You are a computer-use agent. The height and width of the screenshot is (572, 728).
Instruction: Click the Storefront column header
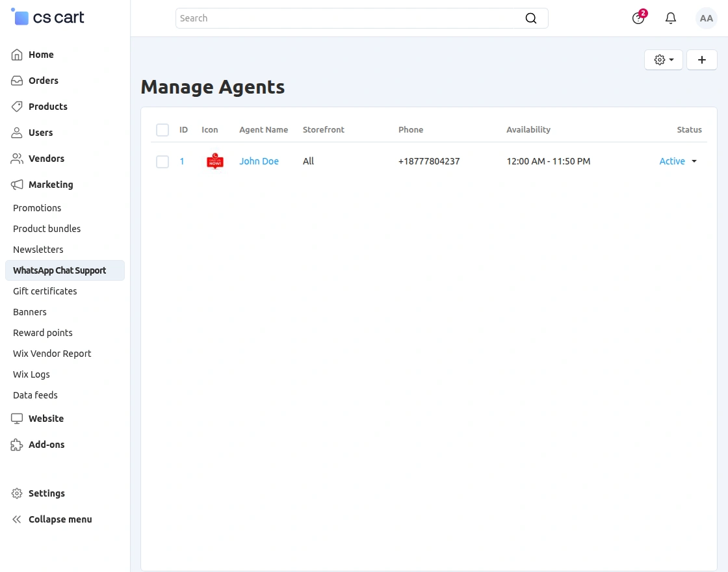pyautogui.click(x=324, y=129)
